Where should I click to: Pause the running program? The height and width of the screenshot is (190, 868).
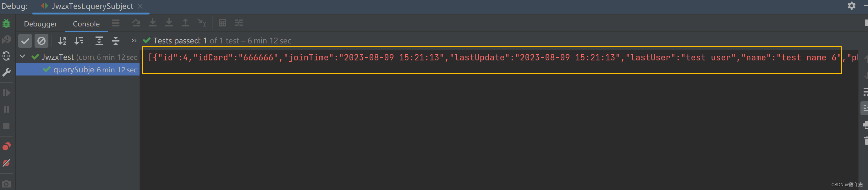[7, 109]
